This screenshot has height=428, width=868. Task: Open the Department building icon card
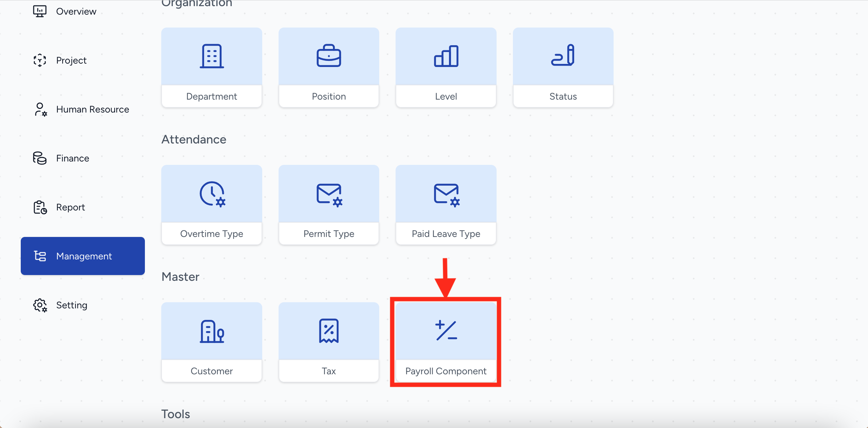(x=212, y=56)
